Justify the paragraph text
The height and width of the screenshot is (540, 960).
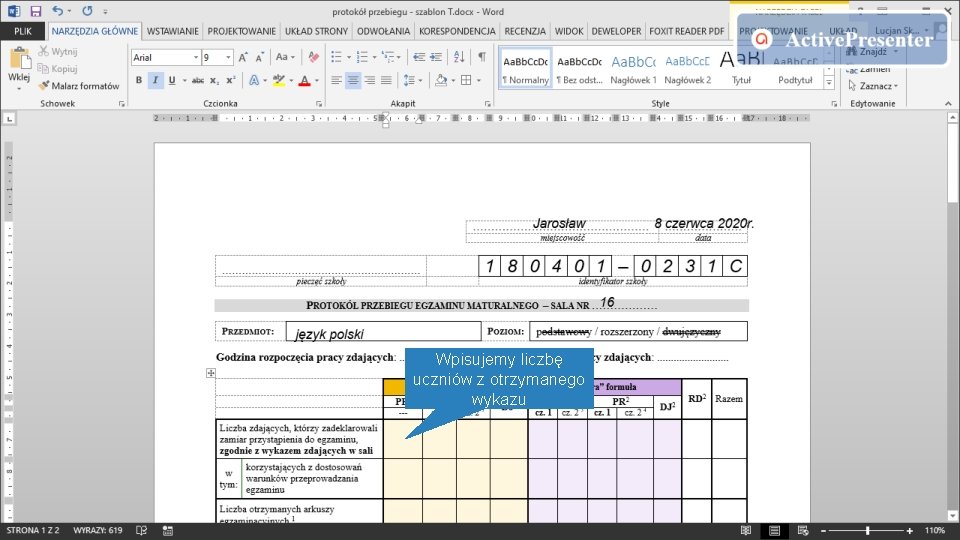[386, 80]
